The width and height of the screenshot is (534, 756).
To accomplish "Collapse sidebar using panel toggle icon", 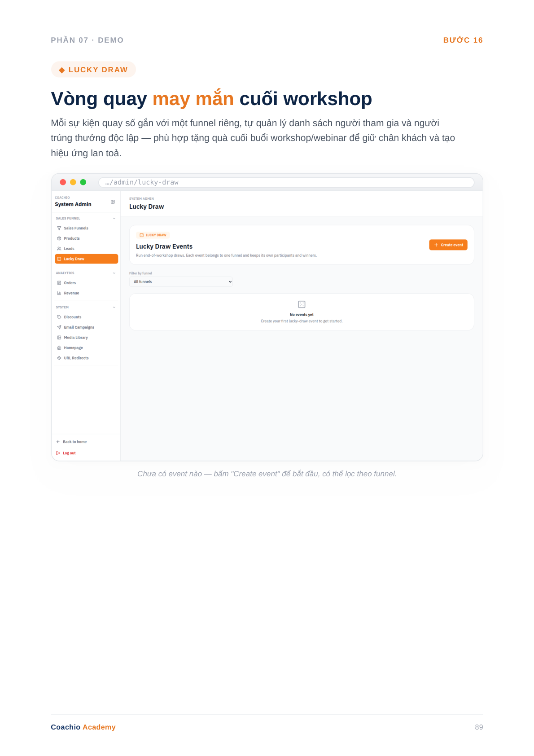I will (x=113, y=202).
